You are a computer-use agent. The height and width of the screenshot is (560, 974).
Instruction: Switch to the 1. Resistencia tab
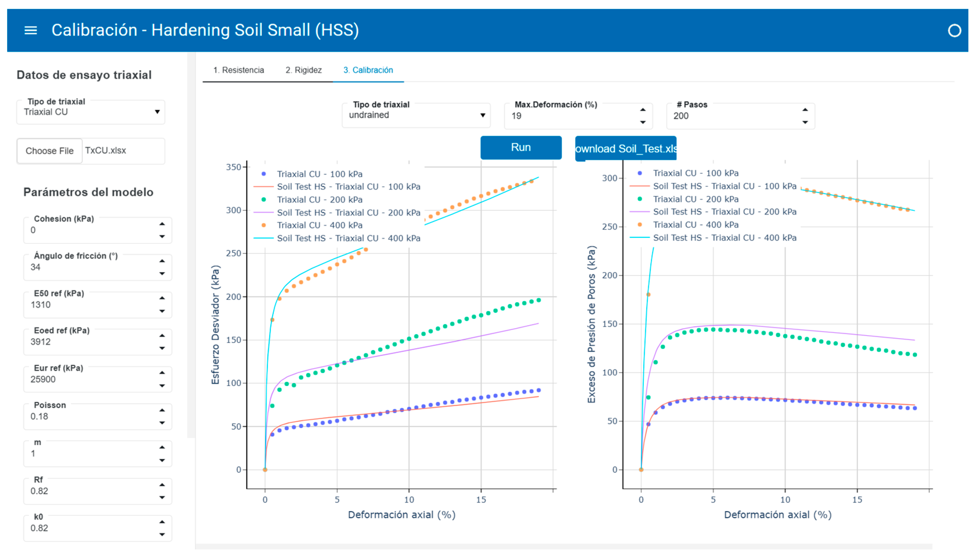pyautogui.click(x=239, y=70)
